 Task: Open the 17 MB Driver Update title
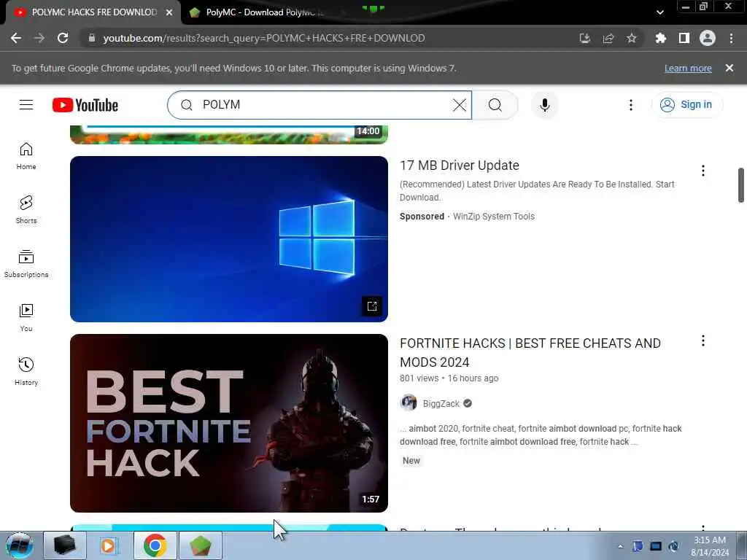pyautogui.click(x=460, y=166)
